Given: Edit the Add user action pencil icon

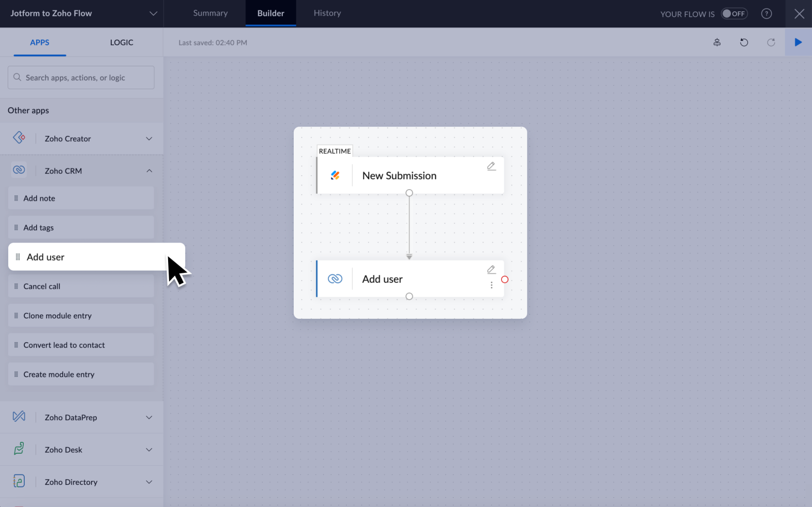Looking at the screenshot, I should click(x=491, y=269).
